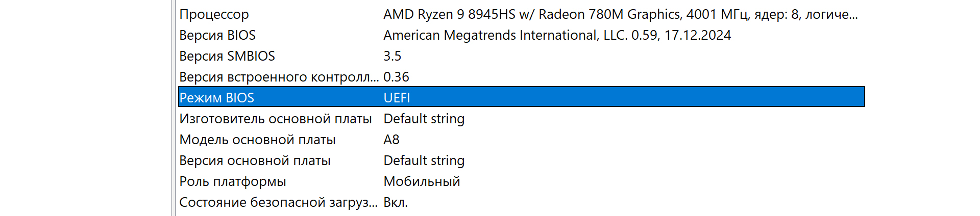Image resolution: width=980 pixels, height=216 pixels.
Task: Click the American Megatrends International value
Action: [557, 35]
